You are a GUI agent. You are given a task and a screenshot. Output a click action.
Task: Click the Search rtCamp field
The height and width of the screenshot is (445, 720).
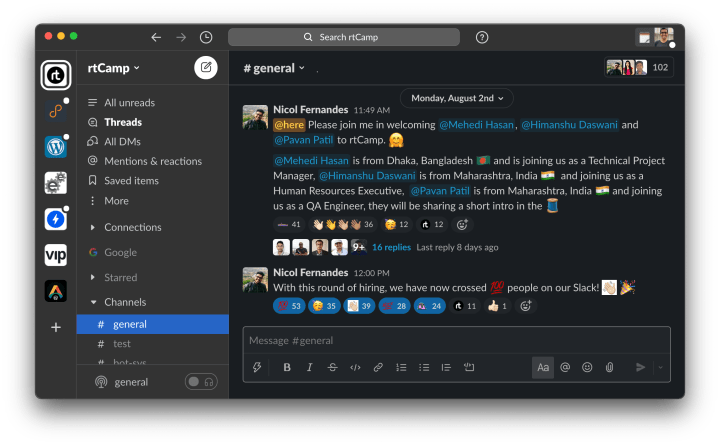(x=343, y=37)
